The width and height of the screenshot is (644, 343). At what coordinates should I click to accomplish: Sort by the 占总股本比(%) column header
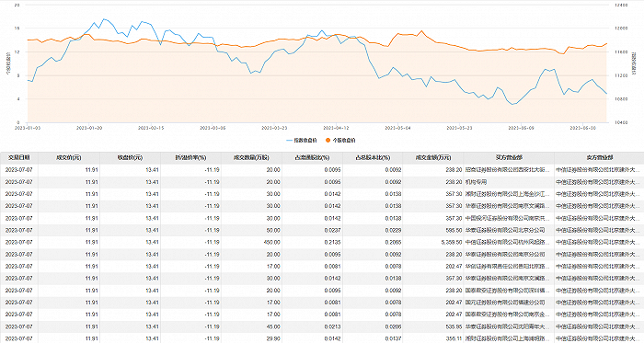tap(373, 157)
